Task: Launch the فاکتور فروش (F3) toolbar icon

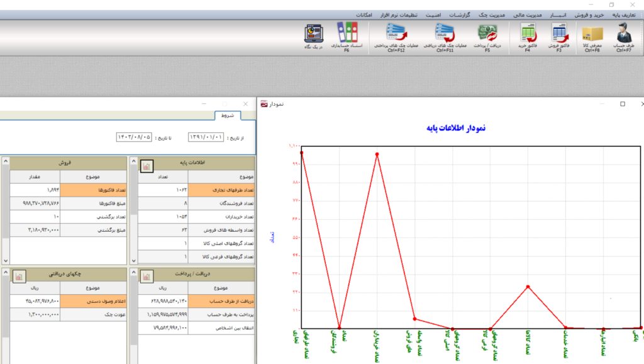Action: [559, 37]
